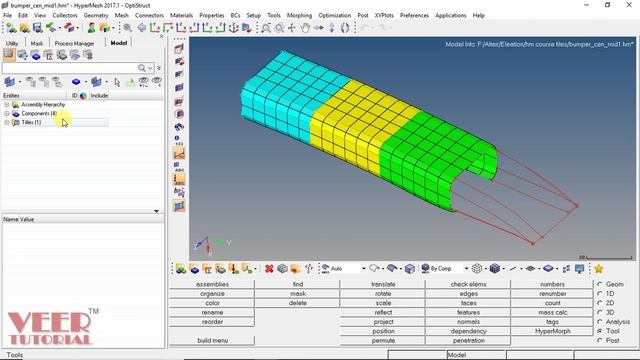Viewport: 640px width, 360px height.
Task: Toggle the Show All eye icon in the browser
Action: (143, 82)
